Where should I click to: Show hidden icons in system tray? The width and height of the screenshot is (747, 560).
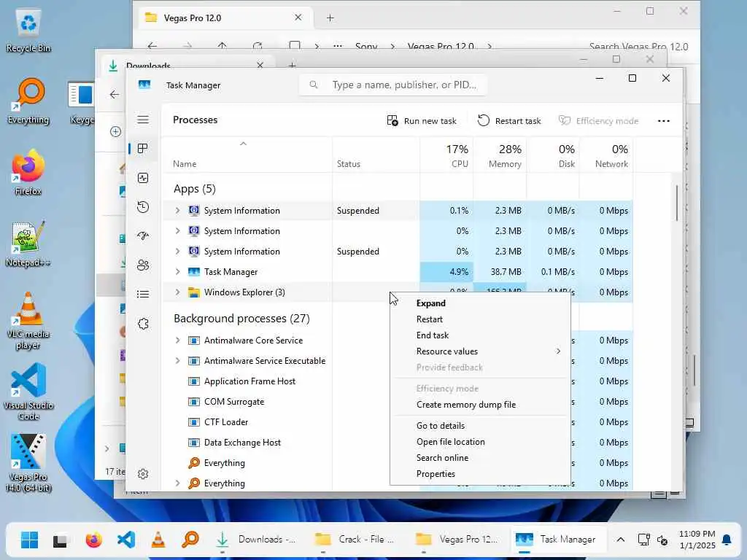coord(620,540)
